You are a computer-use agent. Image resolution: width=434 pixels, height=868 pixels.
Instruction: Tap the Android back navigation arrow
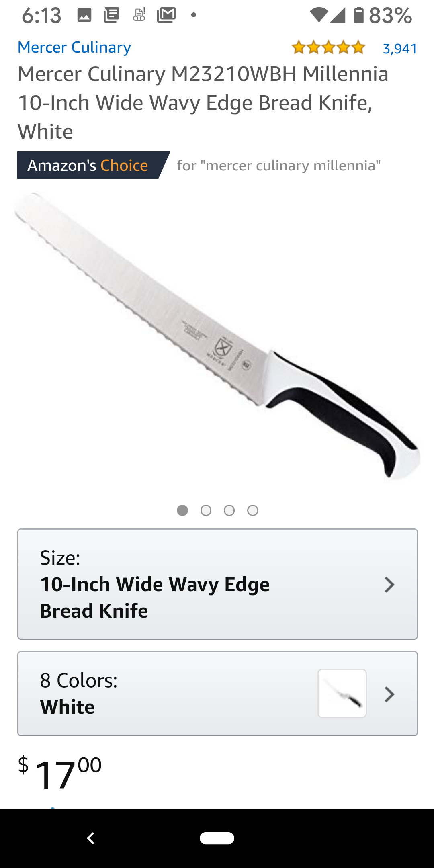[91, 838]
